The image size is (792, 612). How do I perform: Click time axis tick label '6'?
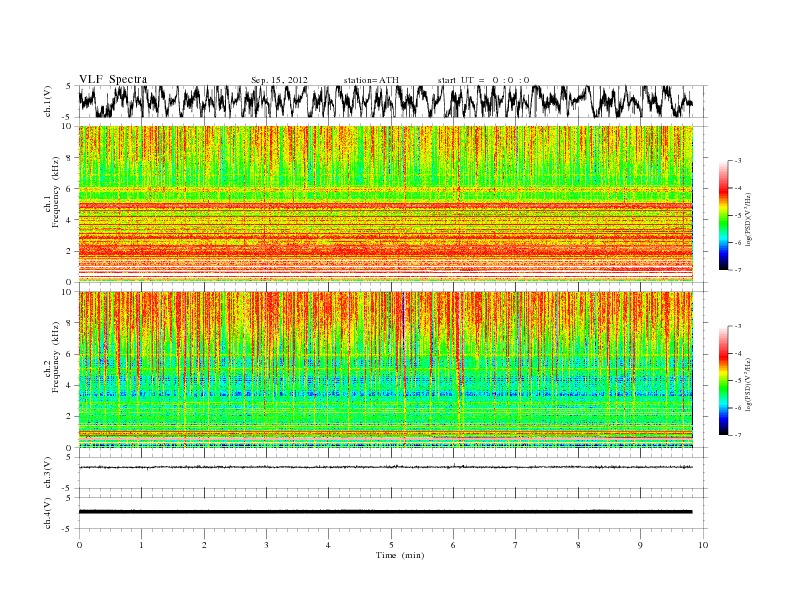tap(453, 545)
